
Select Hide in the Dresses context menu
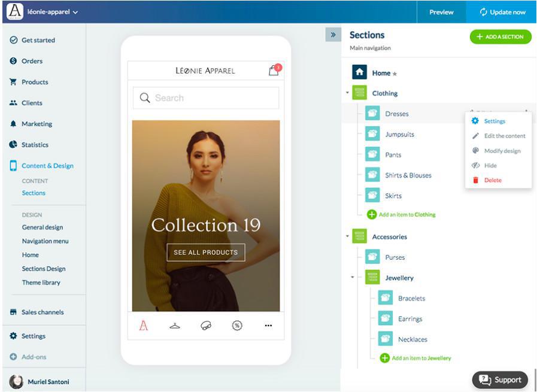(x=490, y=166)
